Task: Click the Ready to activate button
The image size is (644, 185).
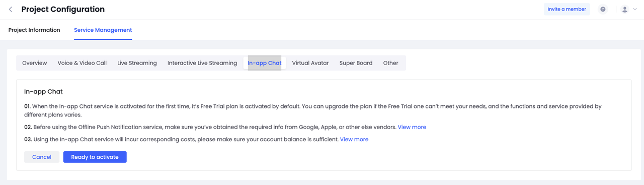Action: pos(95,157)
